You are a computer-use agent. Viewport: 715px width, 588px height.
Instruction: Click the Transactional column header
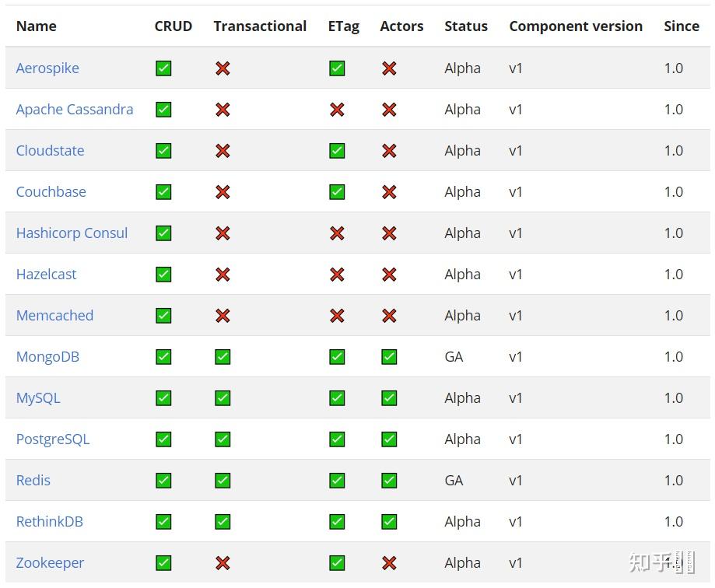[260, 26]
